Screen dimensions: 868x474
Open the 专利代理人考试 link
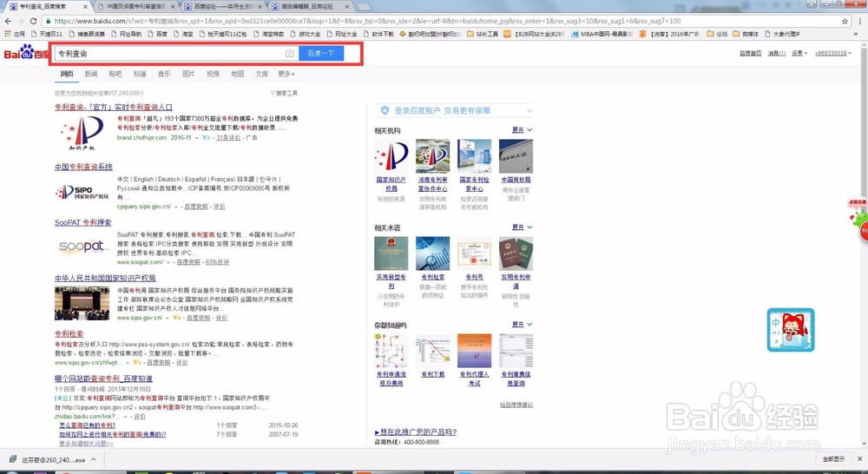[x=475, y=379]
